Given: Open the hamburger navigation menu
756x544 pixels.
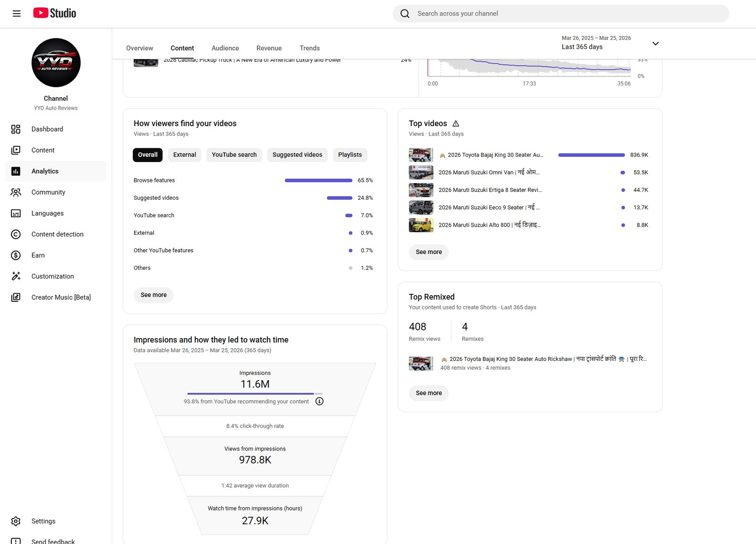Looking at the screenshot, I should point(17,14).
